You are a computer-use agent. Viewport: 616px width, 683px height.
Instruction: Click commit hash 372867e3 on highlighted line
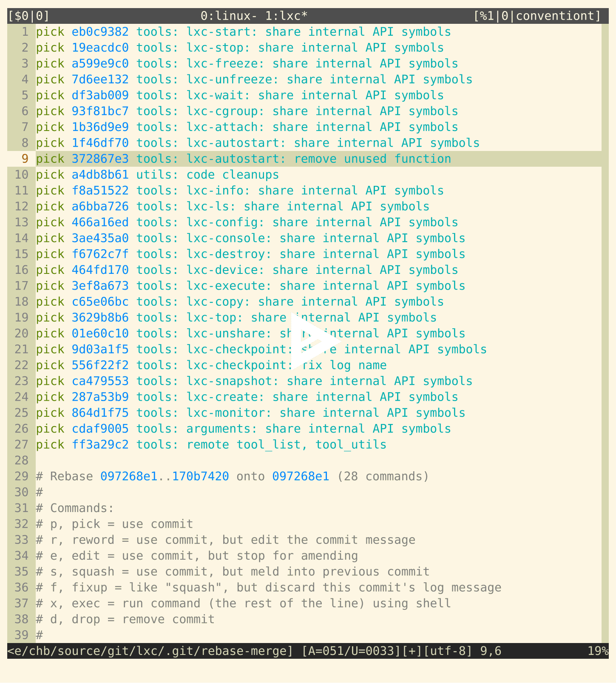(100, 159)
